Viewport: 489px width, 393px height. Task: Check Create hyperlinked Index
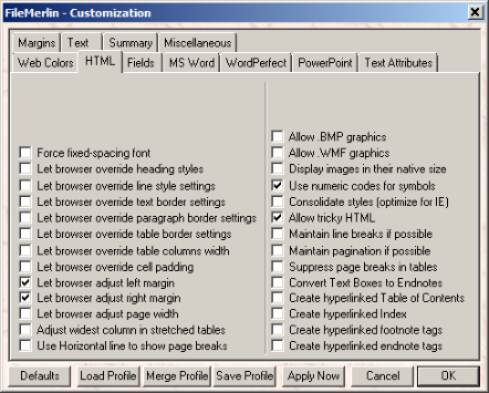pos(277,314)
